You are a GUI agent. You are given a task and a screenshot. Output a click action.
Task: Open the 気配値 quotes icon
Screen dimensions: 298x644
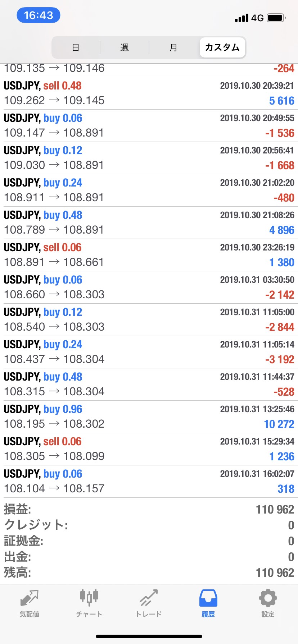[x=30, y=598]
